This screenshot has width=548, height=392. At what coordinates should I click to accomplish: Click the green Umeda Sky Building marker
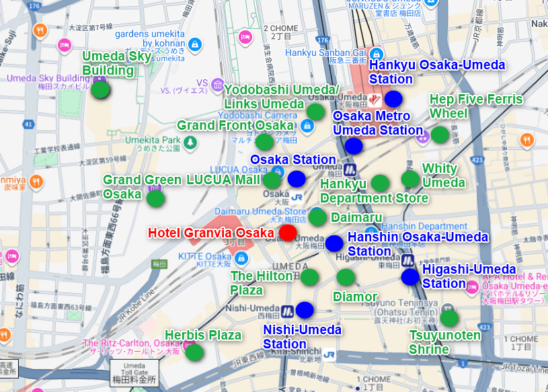point(100,89)
